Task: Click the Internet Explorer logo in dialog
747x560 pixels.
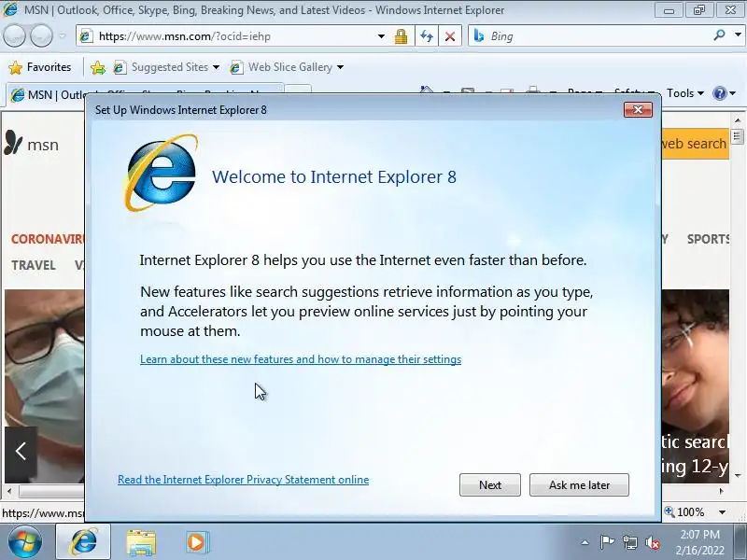Action: pyautogui.click(x=161, y=173)
